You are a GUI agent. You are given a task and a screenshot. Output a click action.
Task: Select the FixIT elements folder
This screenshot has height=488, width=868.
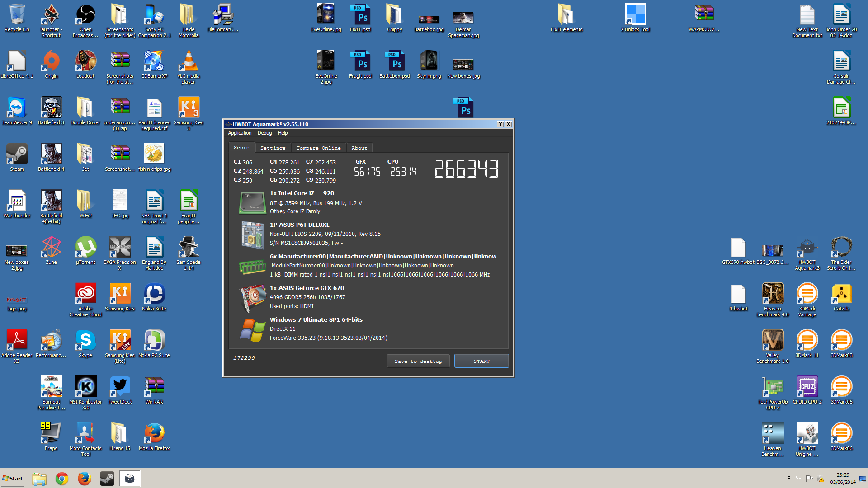click(x=566, y=18)
